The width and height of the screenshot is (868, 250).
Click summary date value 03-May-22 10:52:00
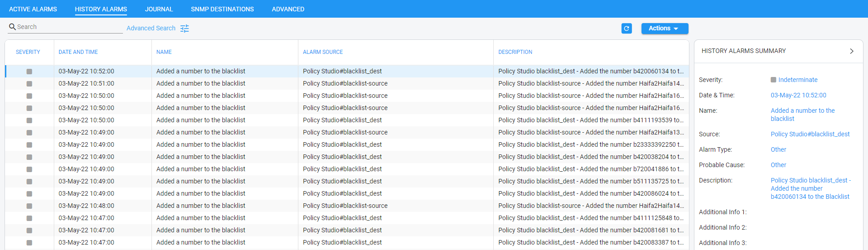tap(798, 95)
